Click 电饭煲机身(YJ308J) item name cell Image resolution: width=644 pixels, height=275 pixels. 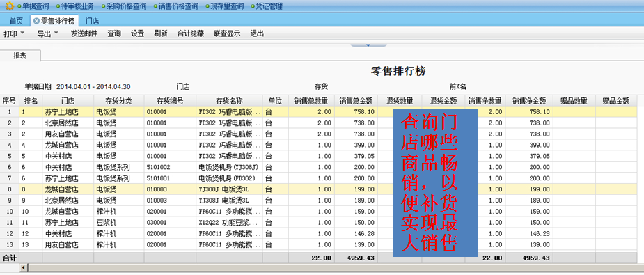229,167
